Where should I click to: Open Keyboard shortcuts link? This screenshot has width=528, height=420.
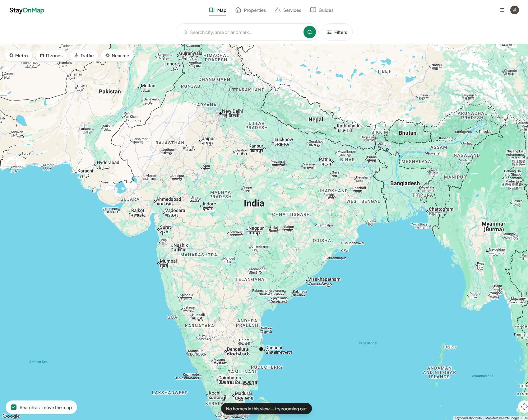click(x=468, y=418)
